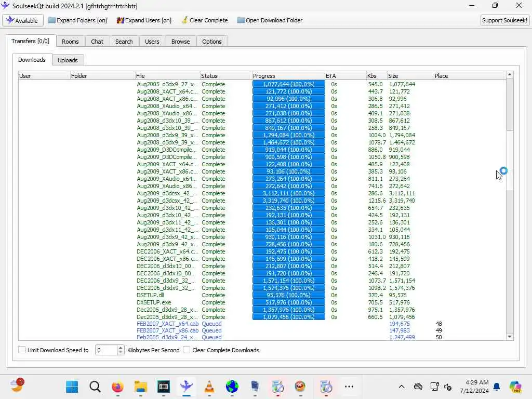
Task: Click progress bar showing 3,319,740 (100.0%)
Action: coord(288,201)
